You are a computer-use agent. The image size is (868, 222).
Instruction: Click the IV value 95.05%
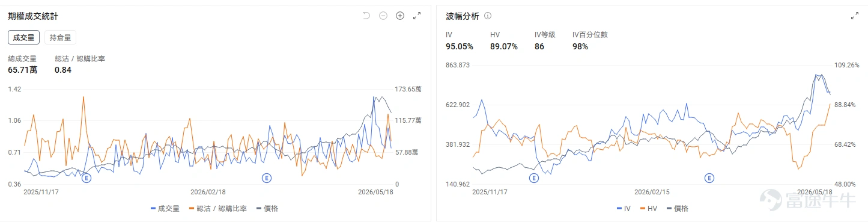(x=460, y=46)
